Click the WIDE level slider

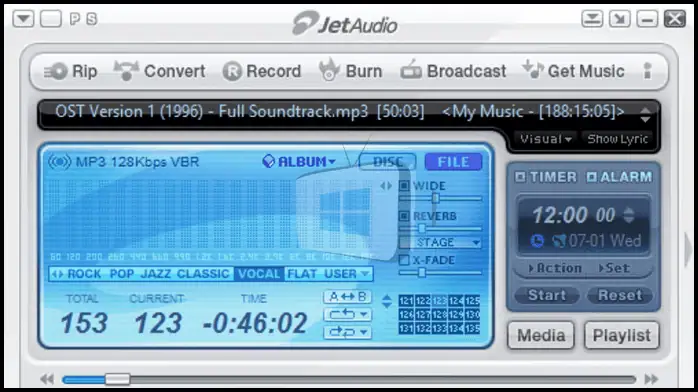coord(440,198)
